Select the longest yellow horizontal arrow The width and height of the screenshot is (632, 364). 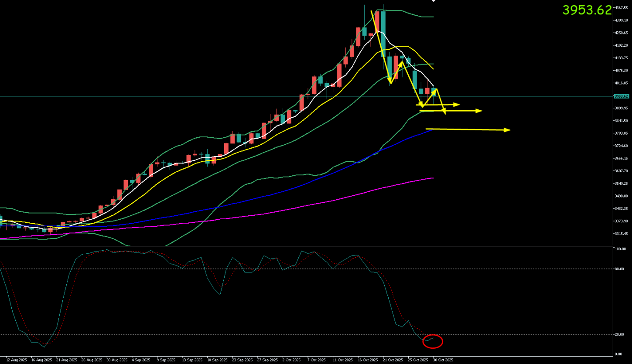471,129
